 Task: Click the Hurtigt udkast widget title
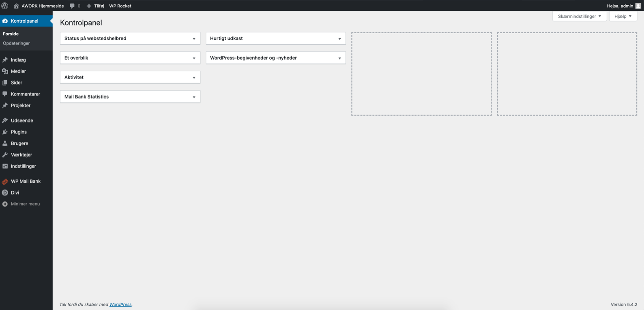(x=226, y=38)
